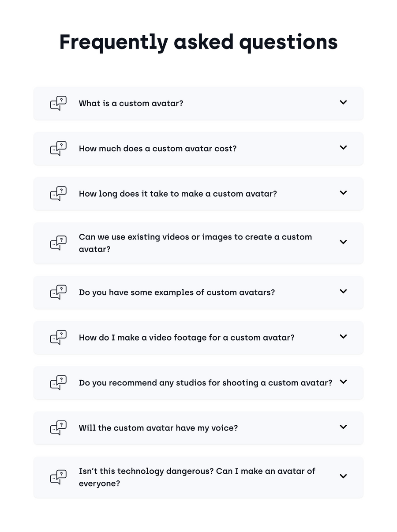397x532 pixels.
Task: Click the "Do you have some examples of custom avatars?" text
Action: pos(176,292)
